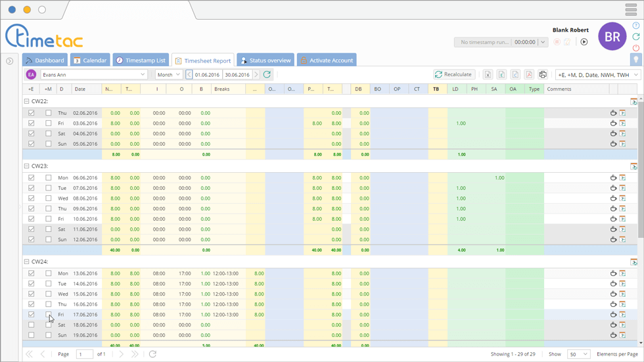Check +M checkbox for Mon 06.06.2016
This screenshot has height=362, width=644.
tap(48, 178)
